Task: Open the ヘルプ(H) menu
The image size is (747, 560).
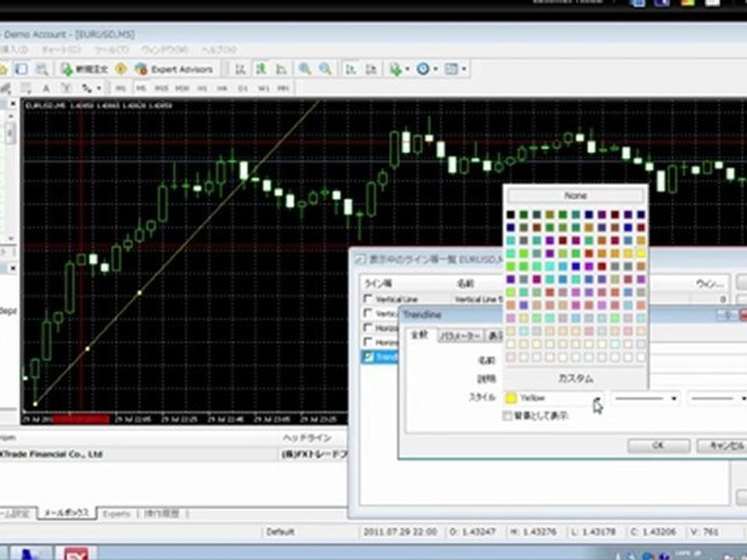Action: click(x=219, y=50)
